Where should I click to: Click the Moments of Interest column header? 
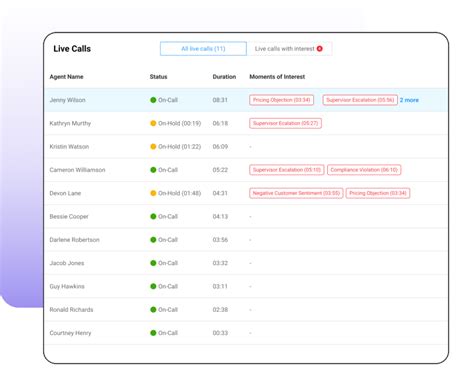click(x=277, y=77)
